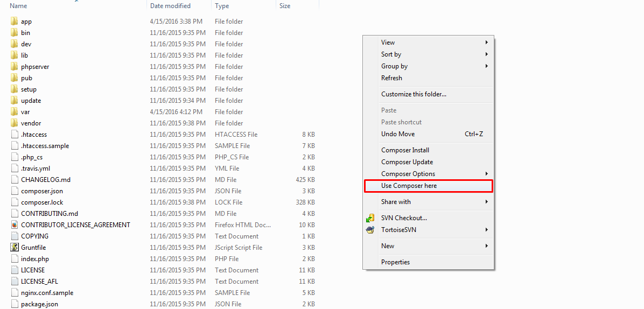Select the .htaccess.sample file name

pyautogui.click(x=45, y=146)
